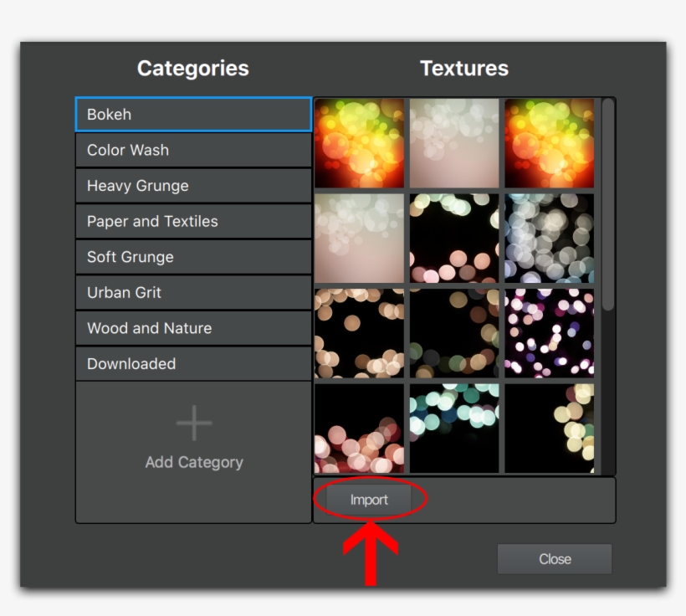Select the Bokeh category
The image size is (686, 616).
pos(193,115)
